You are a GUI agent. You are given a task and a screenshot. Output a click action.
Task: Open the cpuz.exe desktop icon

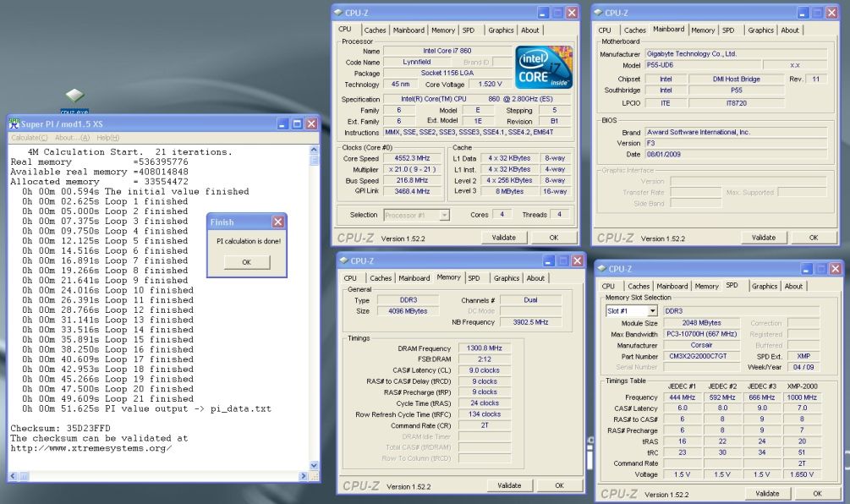coord(74,101)
